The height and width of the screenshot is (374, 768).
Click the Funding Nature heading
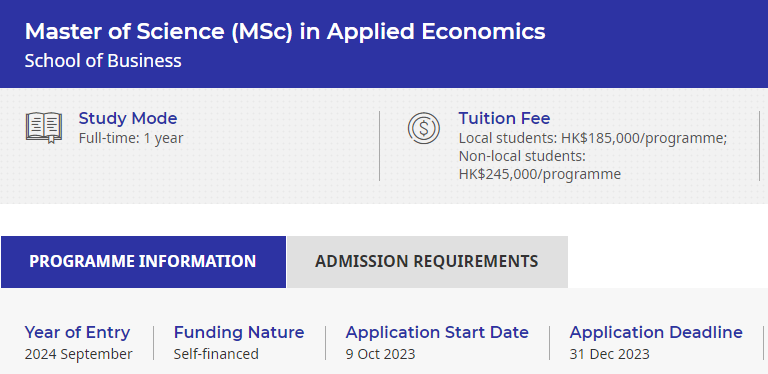(x=239, y=332)
